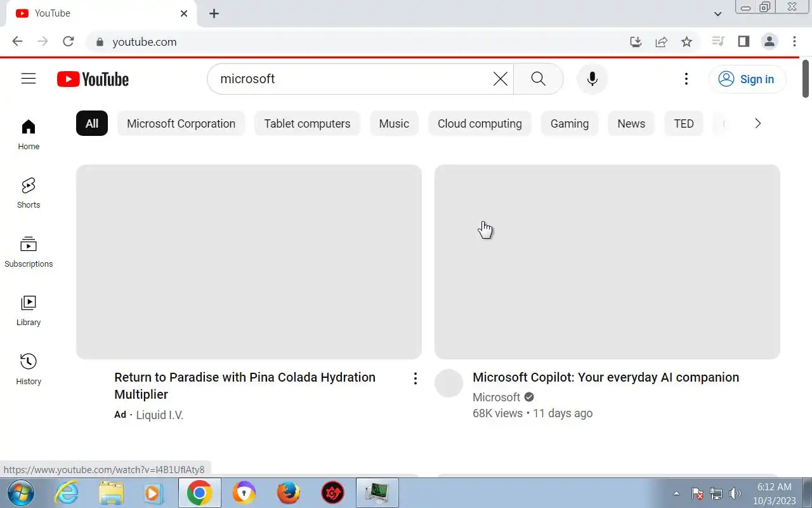Filter by Microsoft Corporation chip
812x508 pixels.
[181, 123]
